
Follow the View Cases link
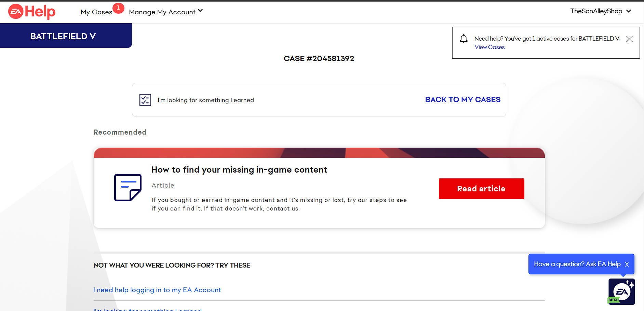tap(489, 47)
